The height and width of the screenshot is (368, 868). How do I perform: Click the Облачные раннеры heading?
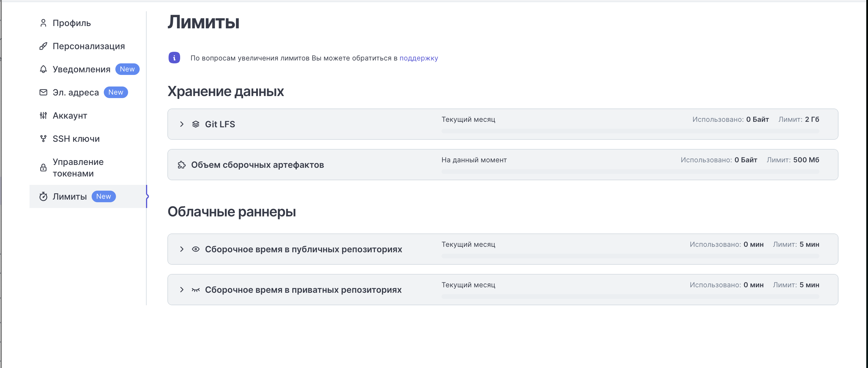point(232,212)
